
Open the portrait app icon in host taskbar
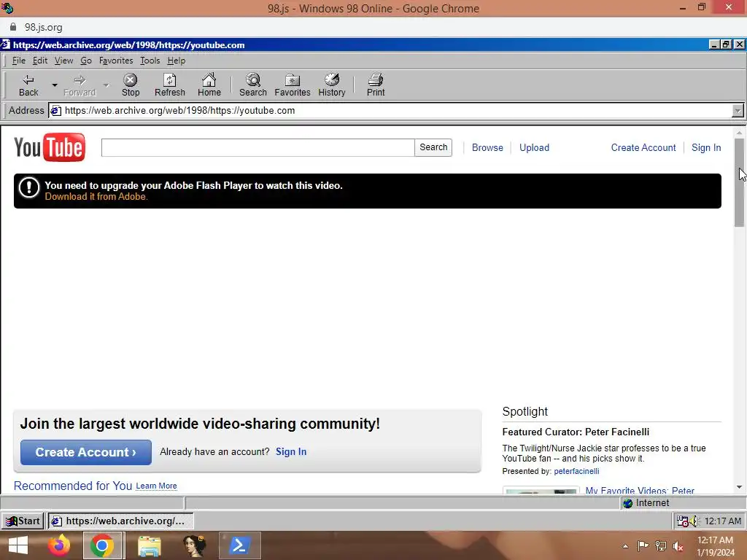pyautogui.click(x=194, y=545)
